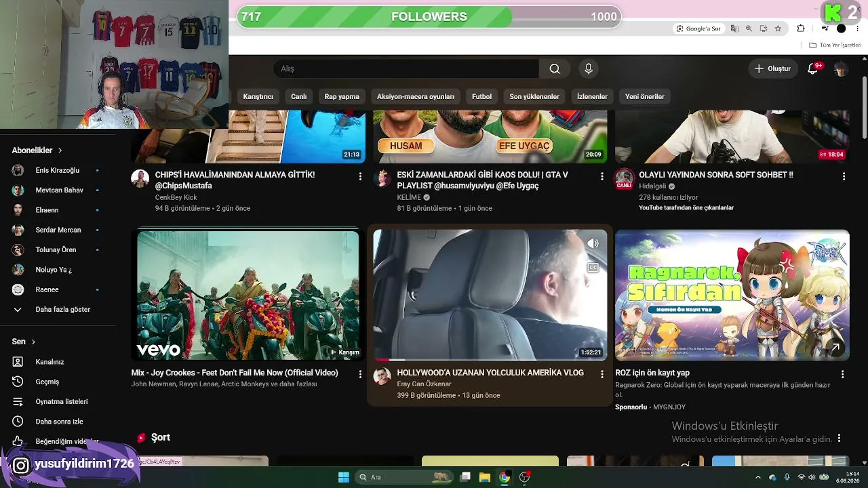Open options menu for ESKİ ZAMANLARDAKİ GİBİ video

pyautogui.click(x=601, y=176)
